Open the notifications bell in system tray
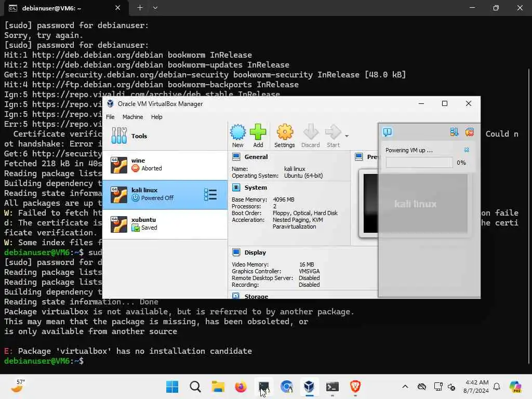Viewport: 532px width, 399px height. pos(497,387)
